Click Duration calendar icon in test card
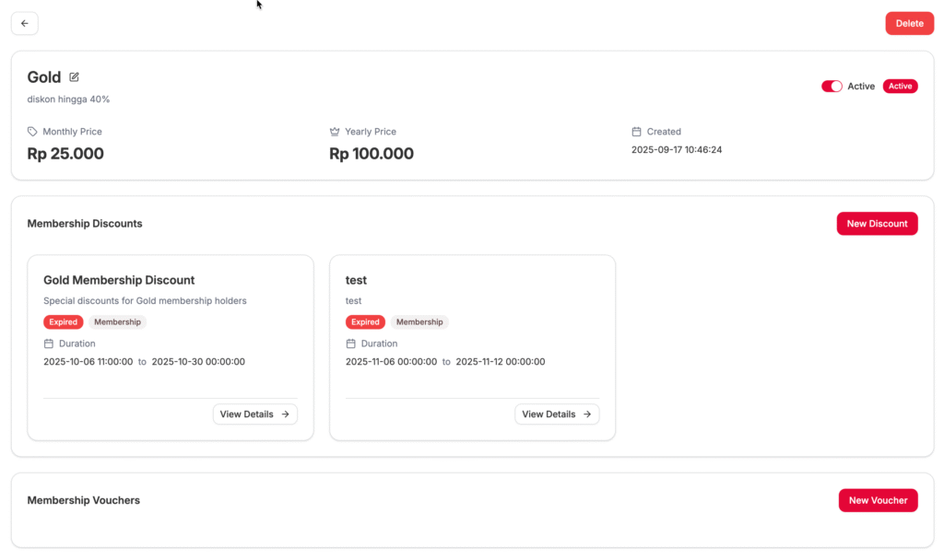Viewport: 944px width, 560px height. click(351, 344)
